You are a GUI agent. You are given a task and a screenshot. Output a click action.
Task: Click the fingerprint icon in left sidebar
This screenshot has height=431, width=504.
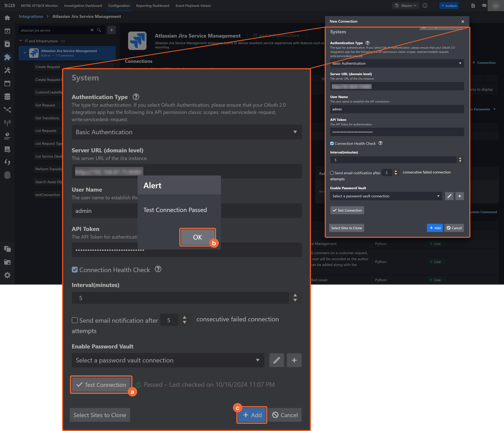[7, 175]
